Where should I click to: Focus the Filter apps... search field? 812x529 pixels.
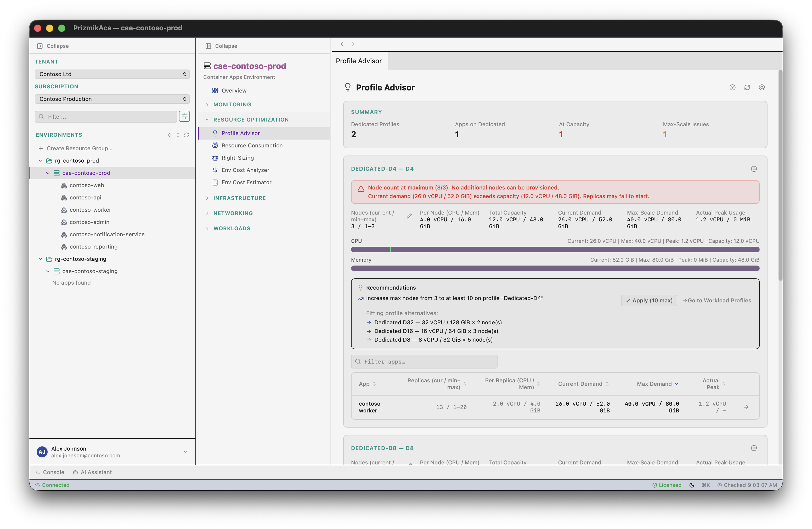[x=424, y=362]
